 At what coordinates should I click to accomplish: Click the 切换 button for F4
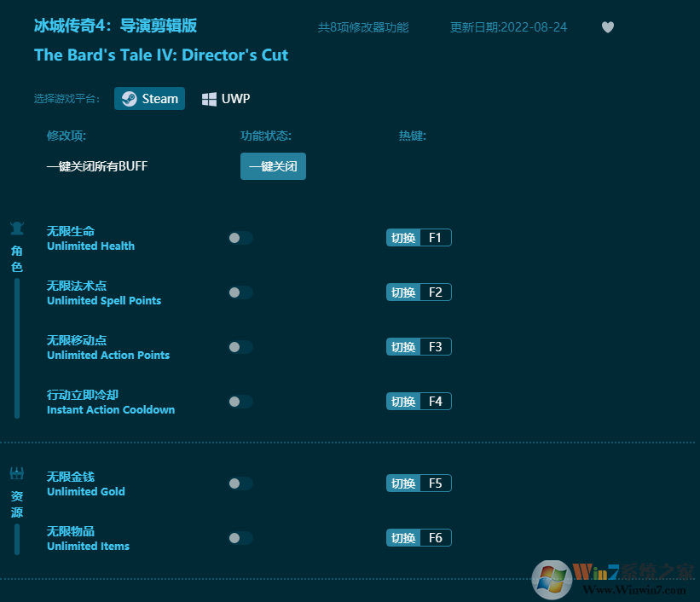403,401
